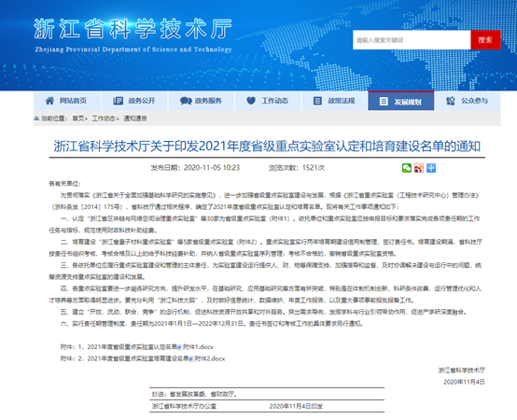Click the 发展规划 tab icon
Viewport: 517px width, 420px height.
(384, 102)
